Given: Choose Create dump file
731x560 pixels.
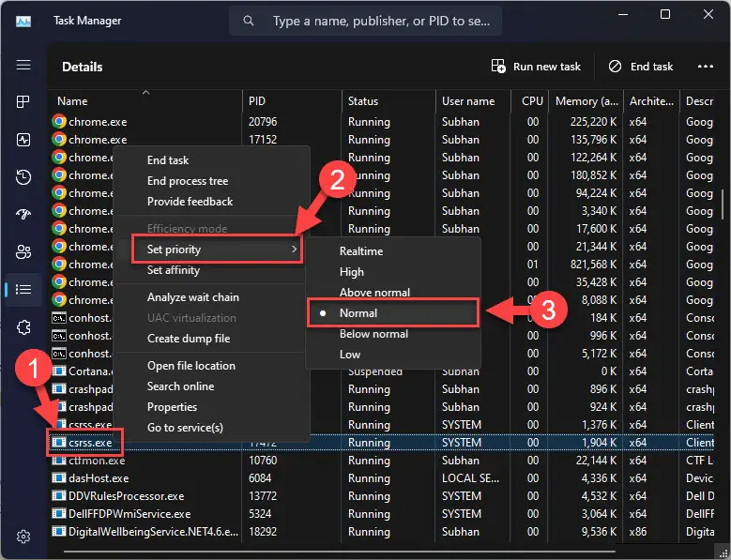Looking at the screenshot, I should [x=212, y=339].
